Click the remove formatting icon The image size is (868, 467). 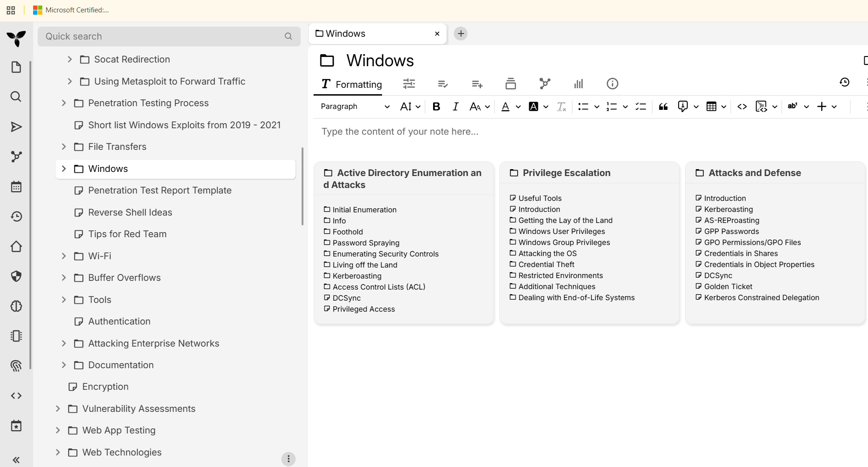click(561, 107)
